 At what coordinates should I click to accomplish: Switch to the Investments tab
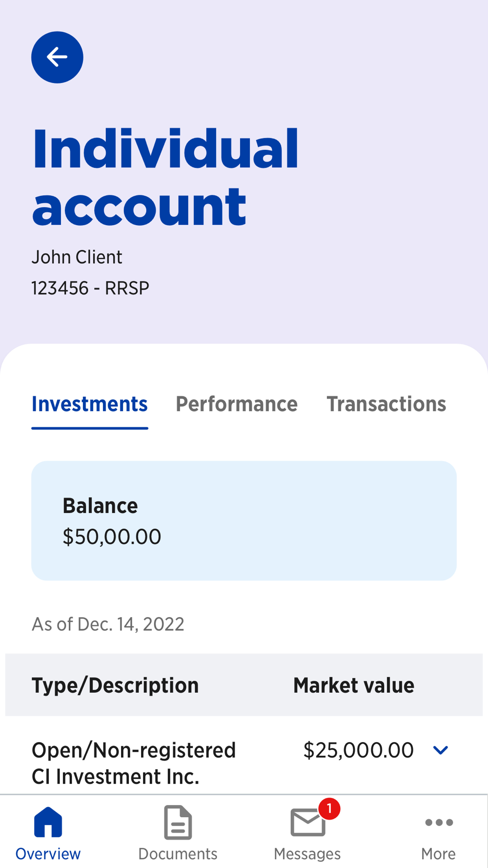click(x=90, y=404)
